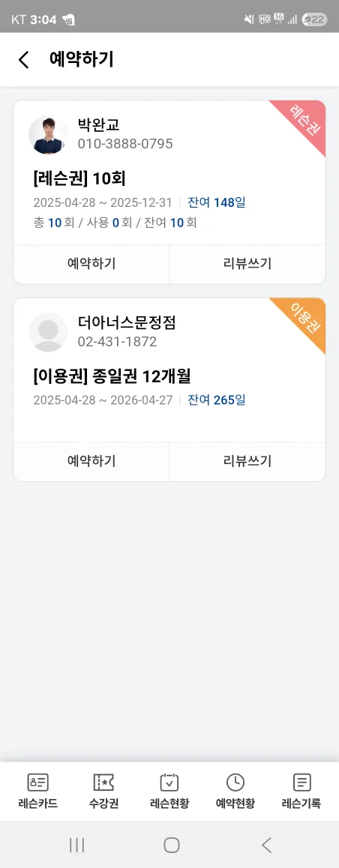Tap phone number 02-431-1872
Screen dimensions: 339x868
point(118,342)
